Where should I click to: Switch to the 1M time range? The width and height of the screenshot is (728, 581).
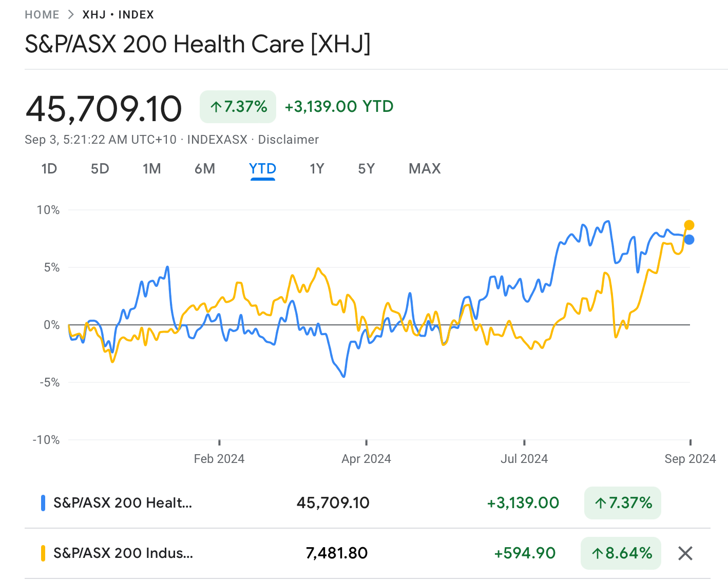coord(151,169)
